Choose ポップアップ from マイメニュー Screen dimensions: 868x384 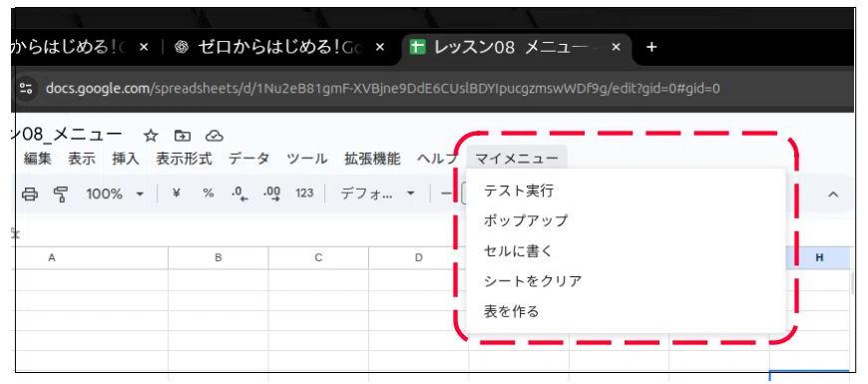[x=627, y=220]
